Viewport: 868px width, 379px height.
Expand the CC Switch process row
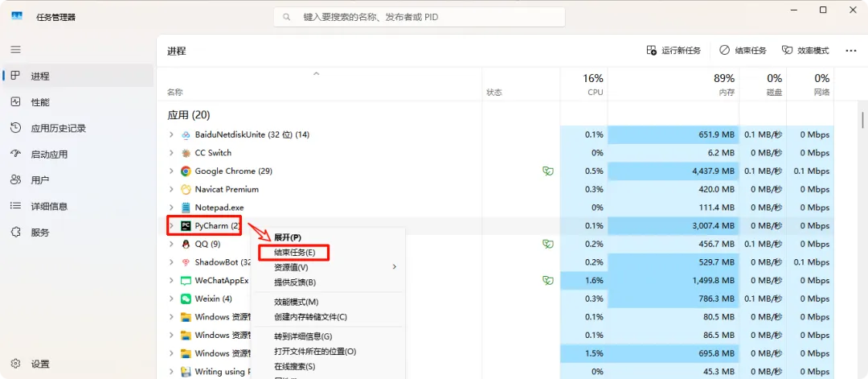172,153
